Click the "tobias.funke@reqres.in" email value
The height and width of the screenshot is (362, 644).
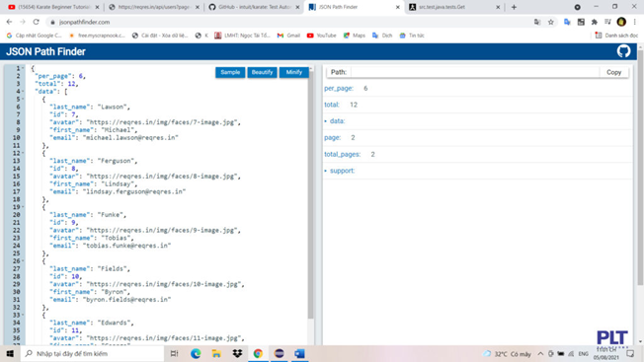click(126, 246)
